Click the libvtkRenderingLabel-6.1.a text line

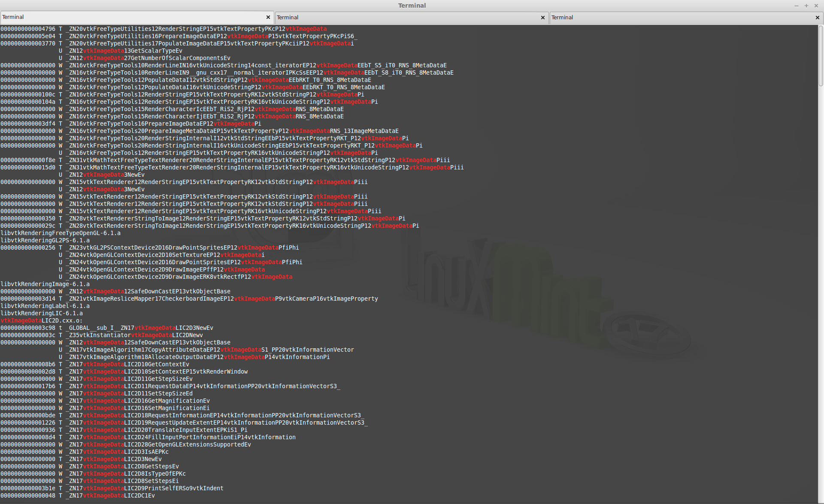pos(45,306)
